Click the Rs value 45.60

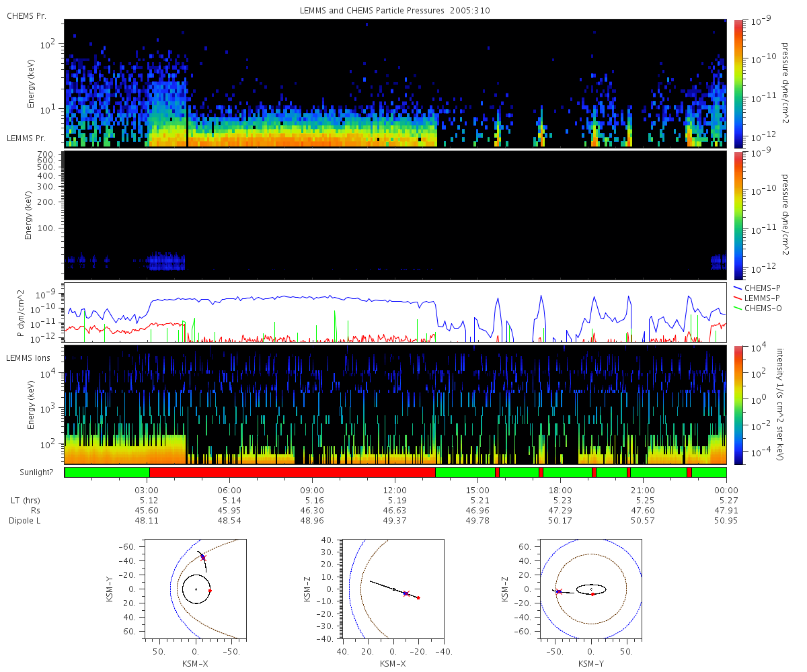tap(147, 511)
